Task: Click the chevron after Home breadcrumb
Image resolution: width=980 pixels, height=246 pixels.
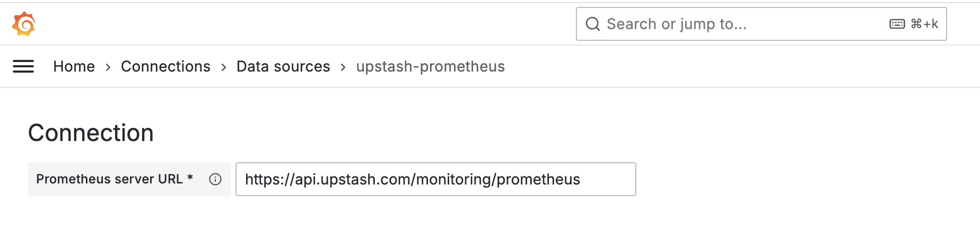Action: point(108,67)
